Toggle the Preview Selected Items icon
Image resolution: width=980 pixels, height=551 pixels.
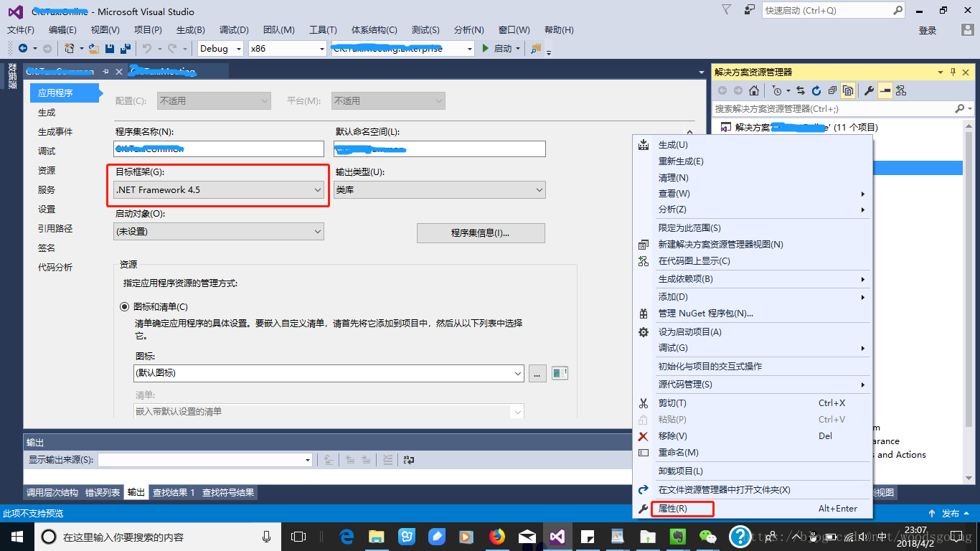pos(885,90)
